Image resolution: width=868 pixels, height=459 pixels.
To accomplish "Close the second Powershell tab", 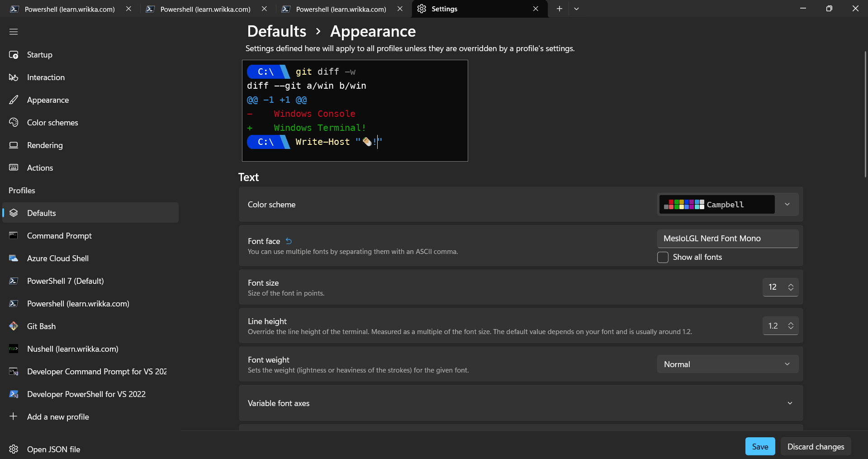I will tap(264, 9).
